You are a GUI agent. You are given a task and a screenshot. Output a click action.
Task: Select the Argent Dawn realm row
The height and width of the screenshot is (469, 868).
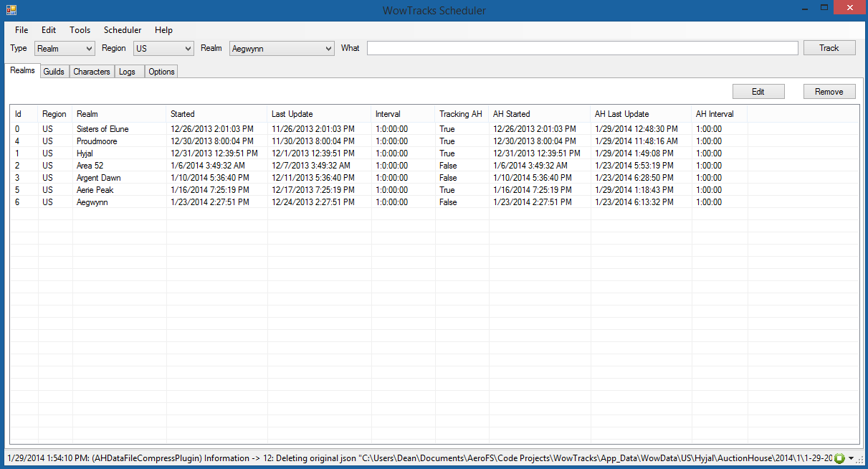[x=434, y=178]
